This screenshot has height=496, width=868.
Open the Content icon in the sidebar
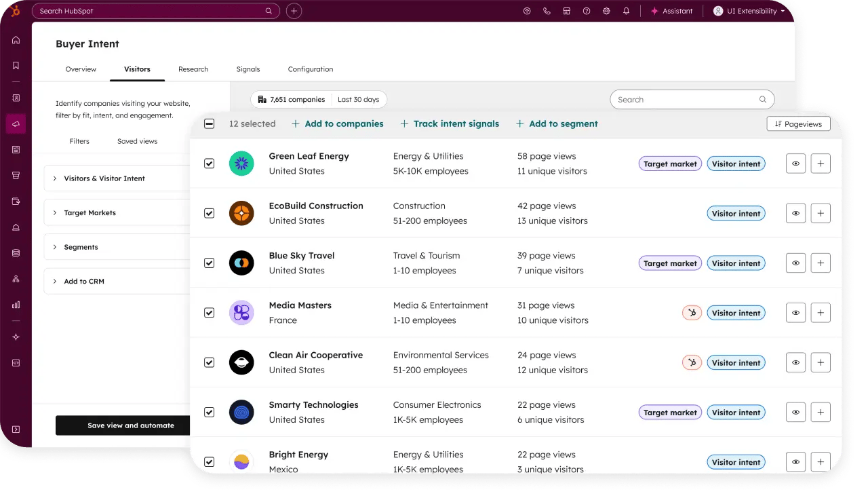coord(16,149)
